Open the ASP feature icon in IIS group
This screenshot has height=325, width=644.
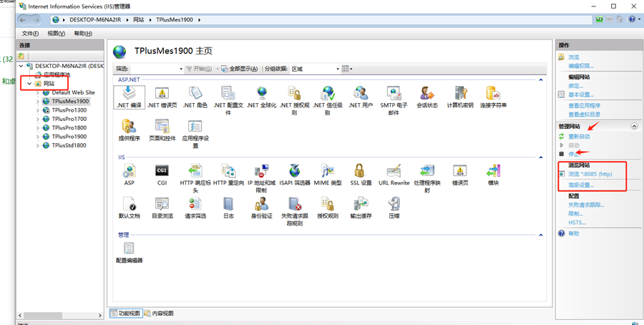coord(129,174)
